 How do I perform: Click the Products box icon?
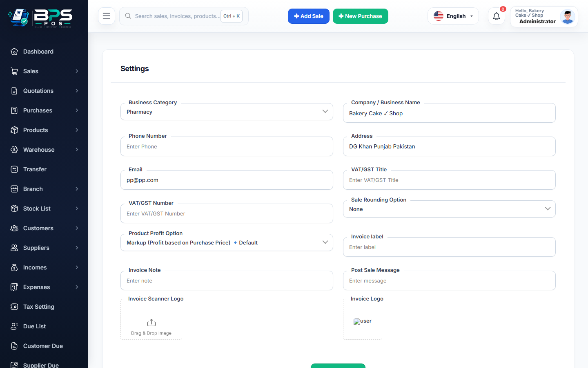14,130
